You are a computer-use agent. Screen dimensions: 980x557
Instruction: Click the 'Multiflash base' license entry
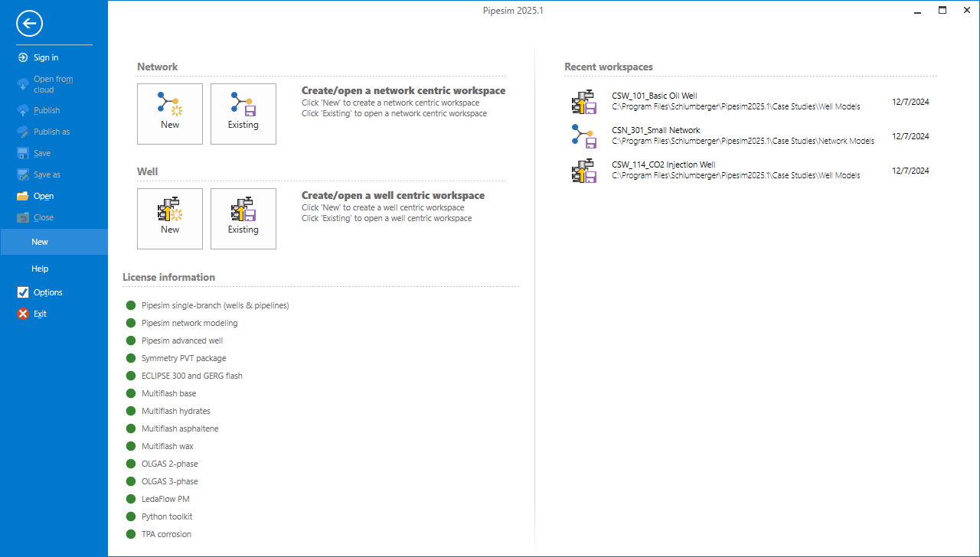[x=168, y=393]
